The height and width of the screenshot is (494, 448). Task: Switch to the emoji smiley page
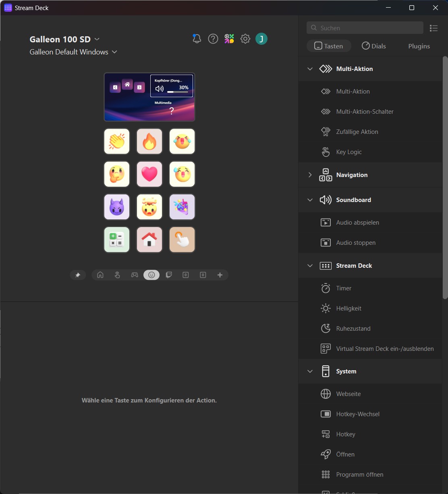click(151, 275)
